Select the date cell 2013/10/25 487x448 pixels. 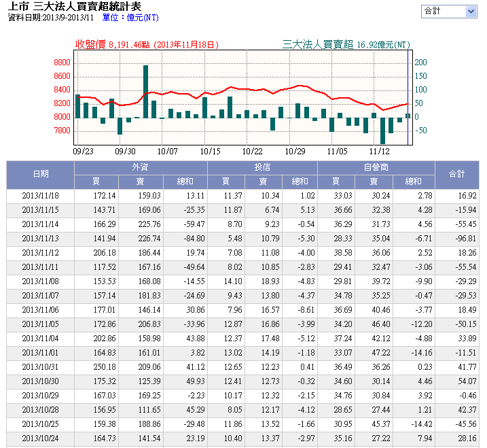[x=40, y=425]
